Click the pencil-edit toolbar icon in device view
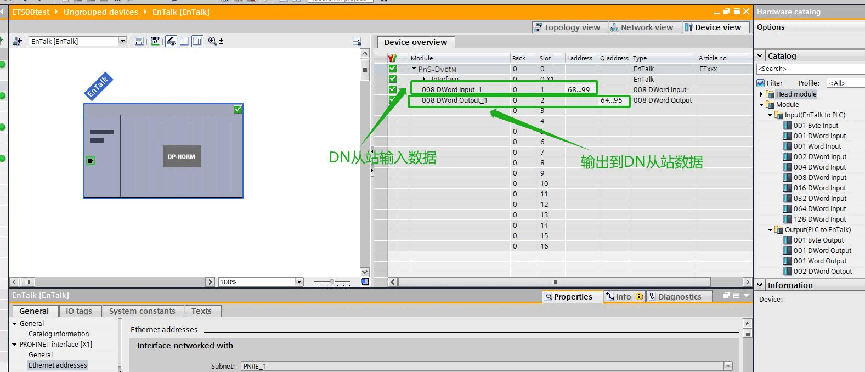This screenshot has height=372, width=865. 171,41
